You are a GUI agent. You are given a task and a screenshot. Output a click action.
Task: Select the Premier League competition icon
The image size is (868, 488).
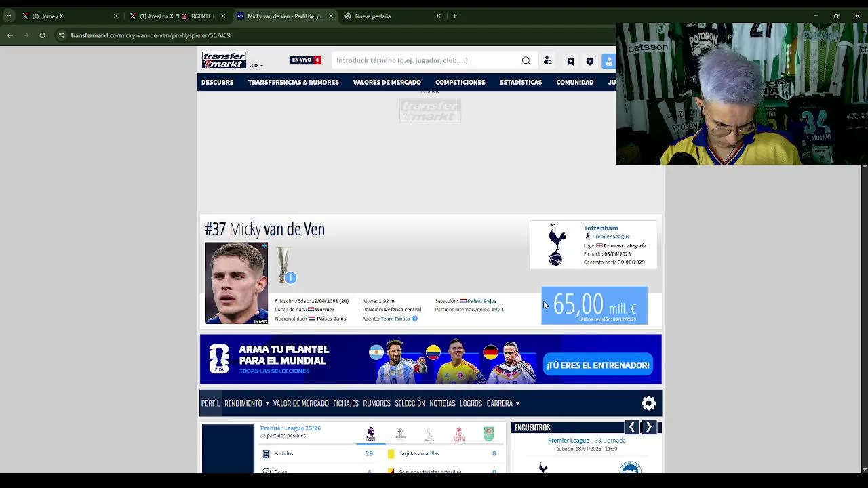point(370,434)
